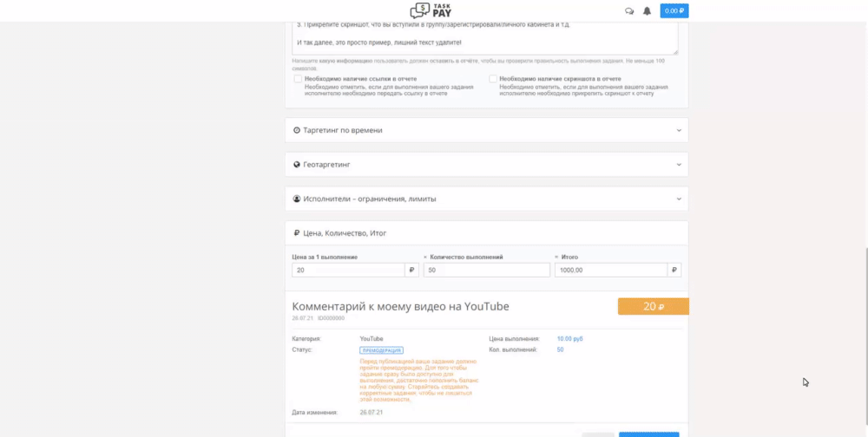
Task: Focus the 'Итого' total field
Action: click(611, 270)
